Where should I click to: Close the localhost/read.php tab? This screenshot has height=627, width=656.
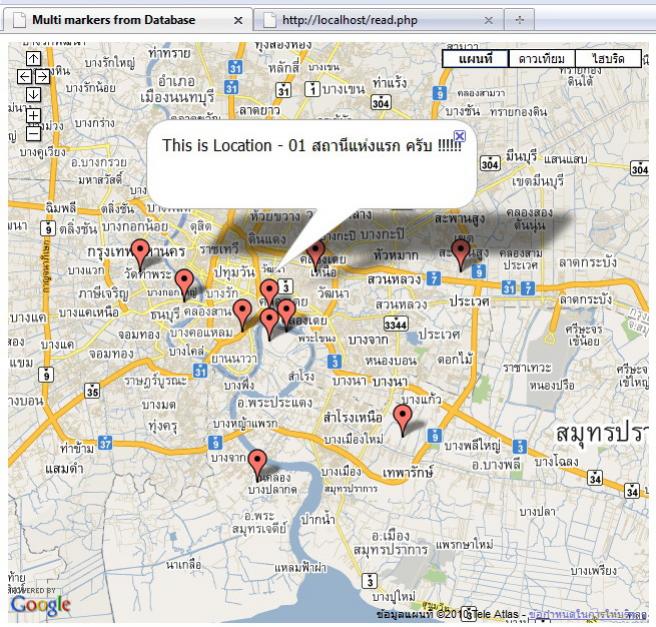click(x=488, y=20)
